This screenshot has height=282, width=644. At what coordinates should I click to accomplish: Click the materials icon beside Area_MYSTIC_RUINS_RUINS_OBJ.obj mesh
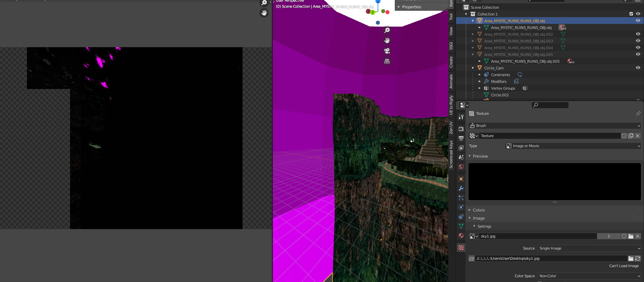[x=562, y=28]
